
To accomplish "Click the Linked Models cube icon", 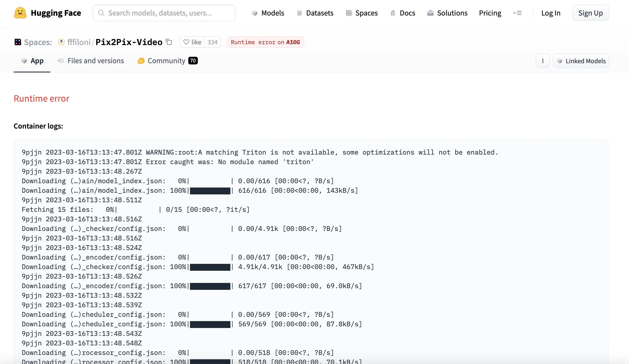I will click(x=560, y=61).
